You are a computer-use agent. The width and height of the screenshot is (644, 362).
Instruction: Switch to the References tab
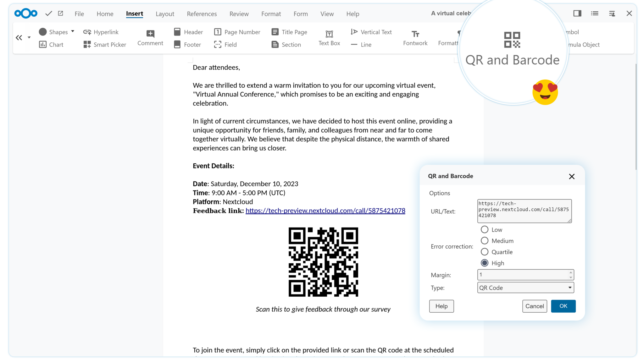pos(202,14)
